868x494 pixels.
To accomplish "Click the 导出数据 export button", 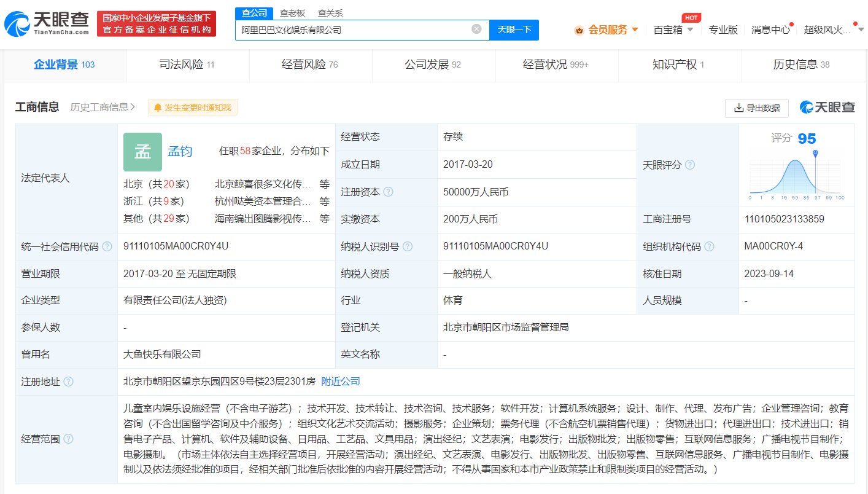I will tap(756, 108).
